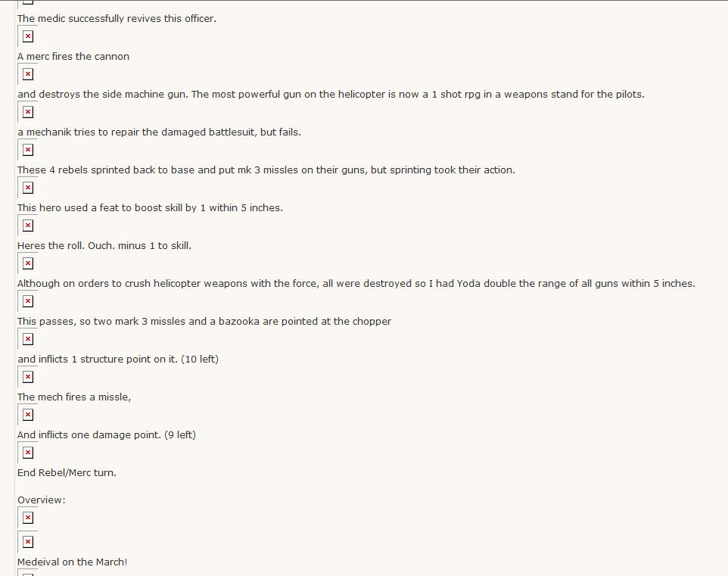The width and height of the screenshot is (728, 576).
Task: Click broken image below "(9 left)" text
Action: coord(28,453)
